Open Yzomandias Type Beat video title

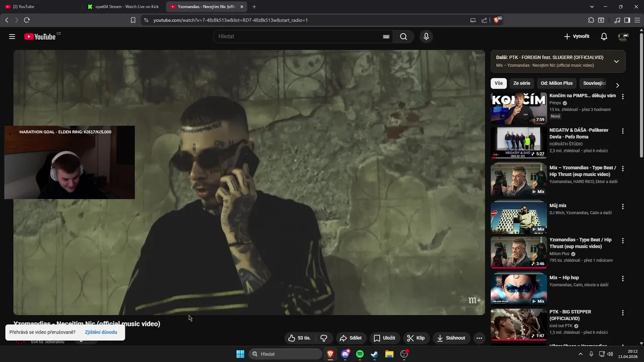click(x=581, y=243)
